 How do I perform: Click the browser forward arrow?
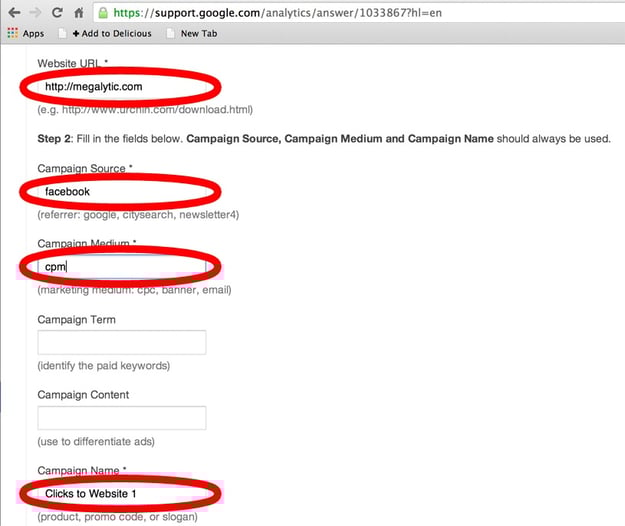(x=35, y=13)
